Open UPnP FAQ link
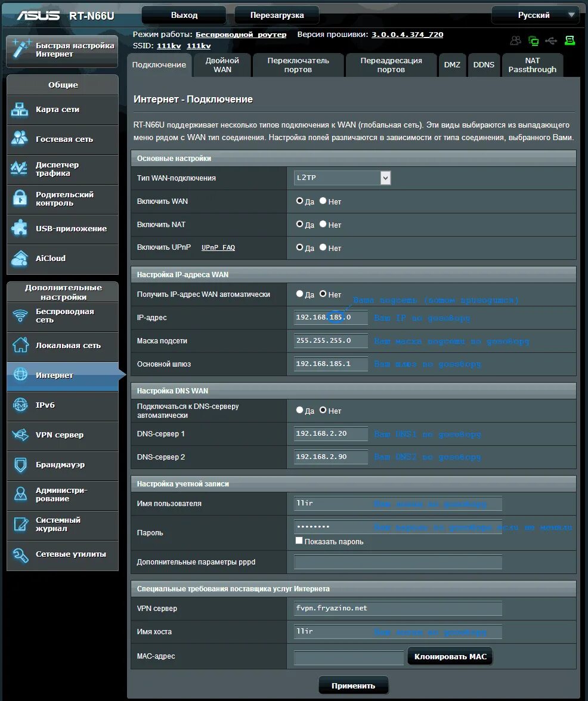The height and width of the screenshot is (701, 588). (x=218, y=248)
